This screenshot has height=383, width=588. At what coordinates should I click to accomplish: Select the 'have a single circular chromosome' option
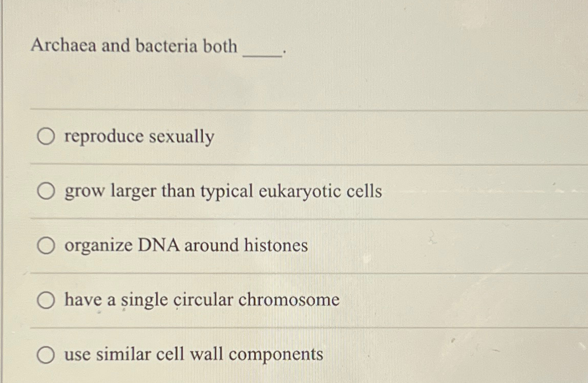click(x=46, y=300)
